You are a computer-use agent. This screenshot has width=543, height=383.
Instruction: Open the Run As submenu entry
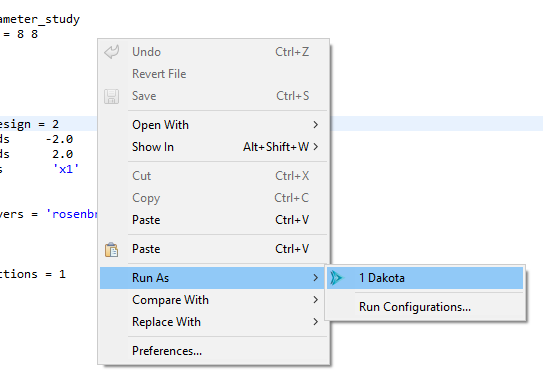(x=213, y=278)
